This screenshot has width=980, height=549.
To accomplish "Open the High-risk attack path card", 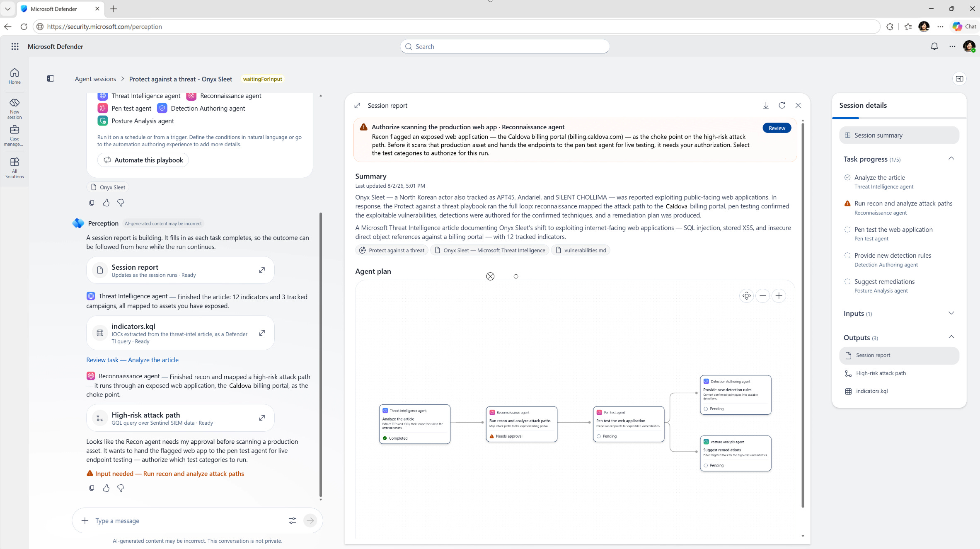I will click(180, 418).
